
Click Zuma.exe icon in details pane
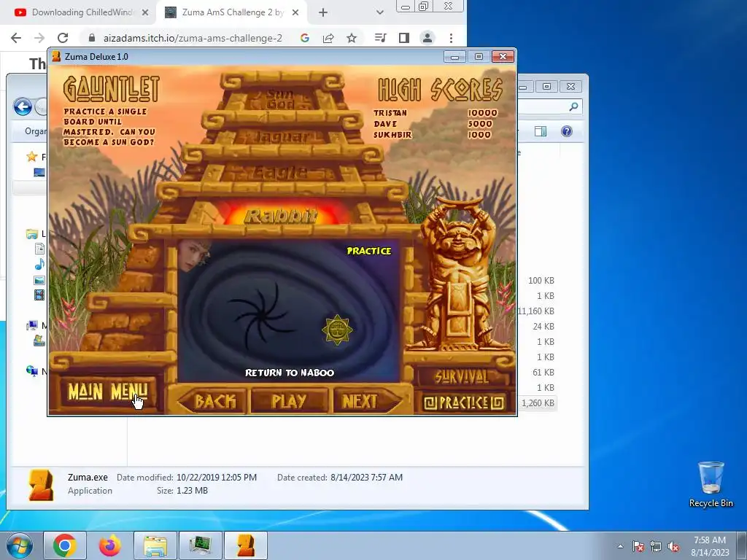pyautogui.click(x=41, y=484)
